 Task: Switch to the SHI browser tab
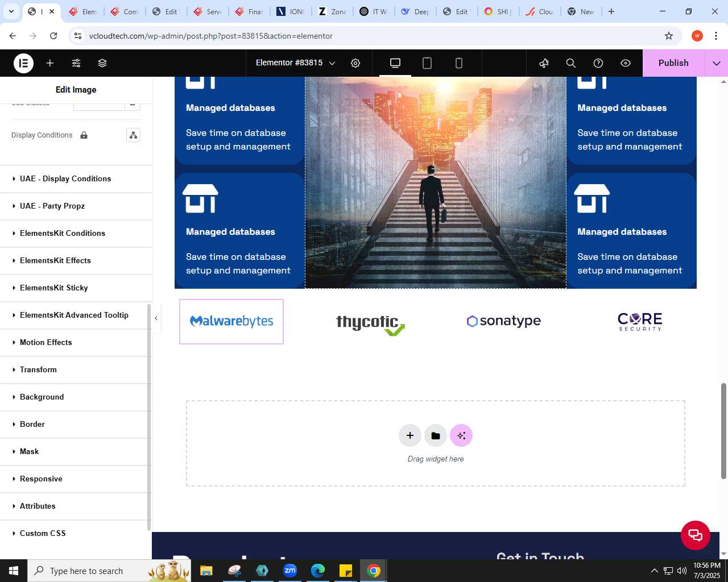coord(498,11)
